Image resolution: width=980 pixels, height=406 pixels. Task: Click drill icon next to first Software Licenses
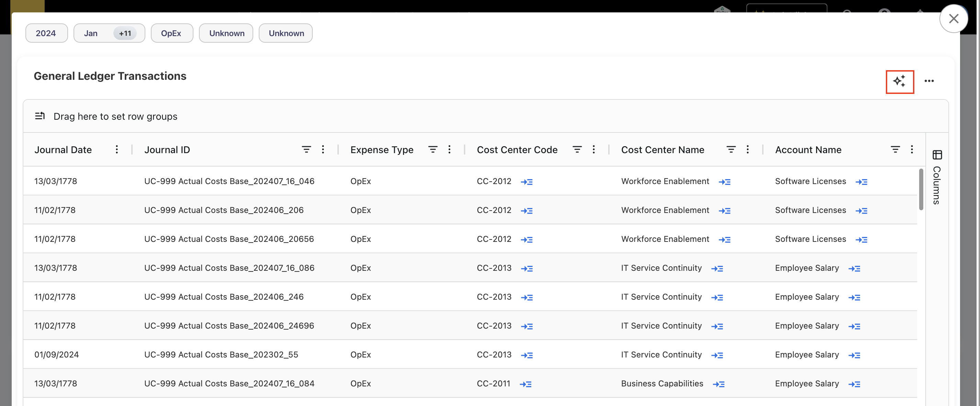tap(861, 182)
